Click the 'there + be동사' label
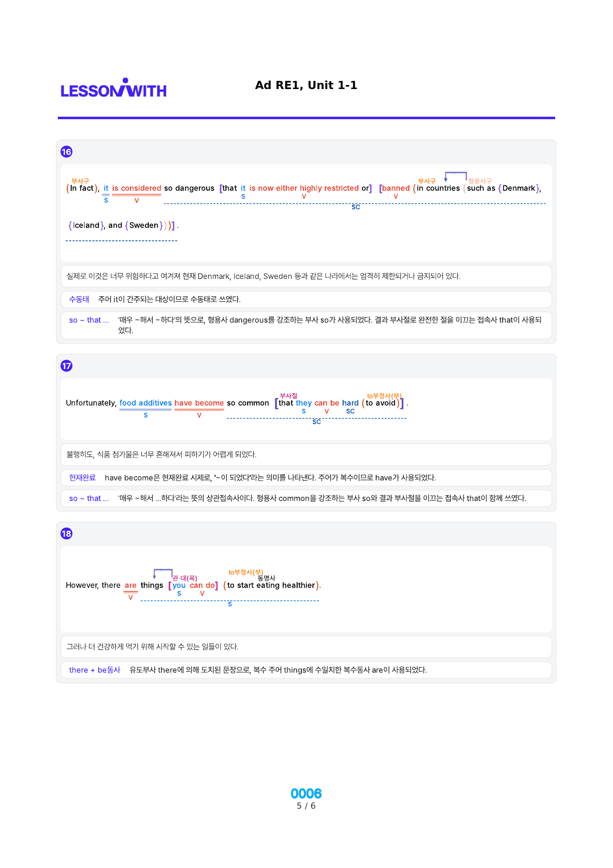The height and width of the screenshot is (868, 613). point(94,670)
